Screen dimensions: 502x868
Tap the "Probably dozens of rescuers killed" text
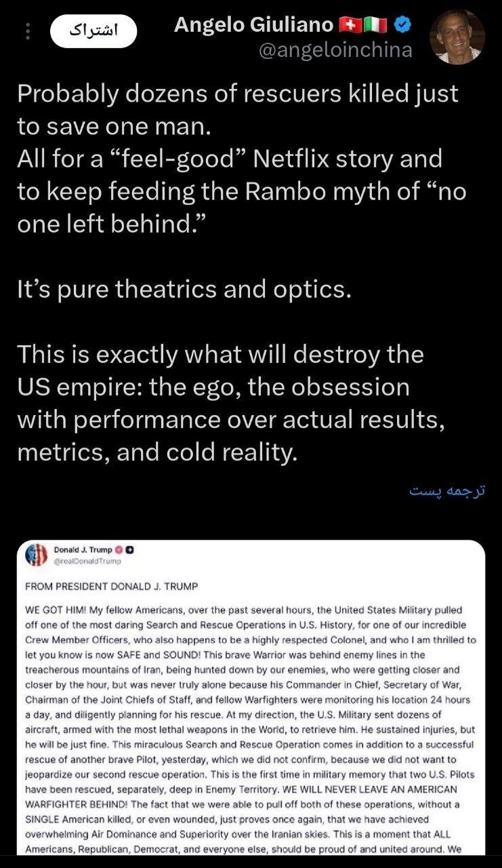click(x=237, y=93)
